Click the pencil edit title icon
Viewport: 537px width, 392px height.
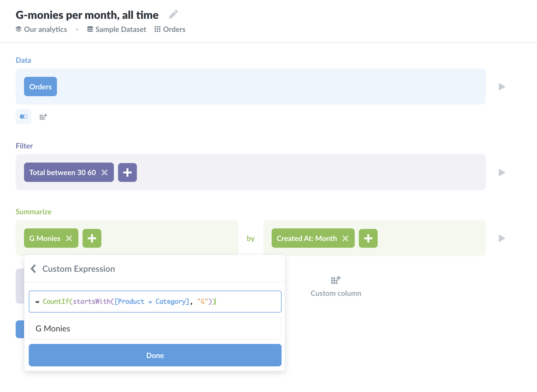click(x=173, y=15)
